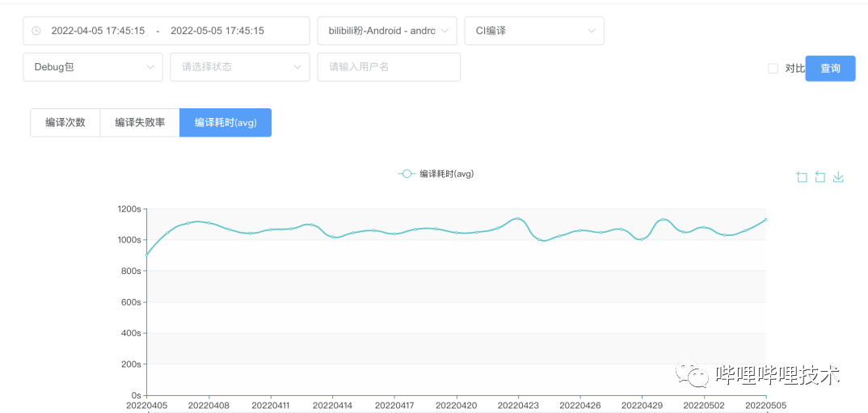868x413 pixels.
Task: Open the bilibili粉-Android app dropdown
Action: point(387,31)
